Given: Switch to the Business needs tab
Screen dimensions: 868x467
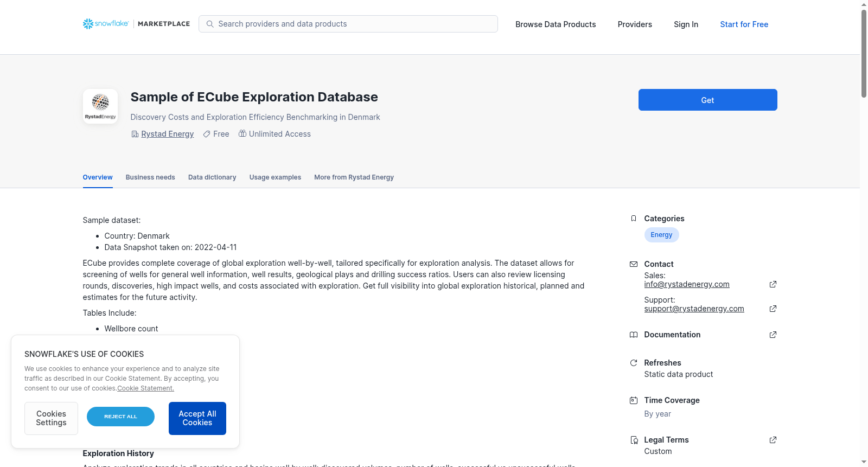Looking at the screenshot, I should pos(150,177).
